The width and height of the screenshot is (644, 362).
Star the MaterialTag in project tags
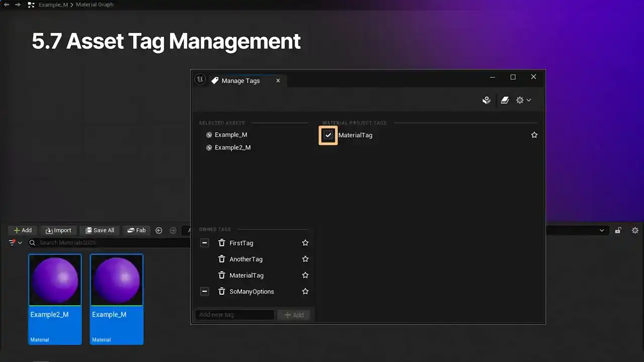[534, 135]
